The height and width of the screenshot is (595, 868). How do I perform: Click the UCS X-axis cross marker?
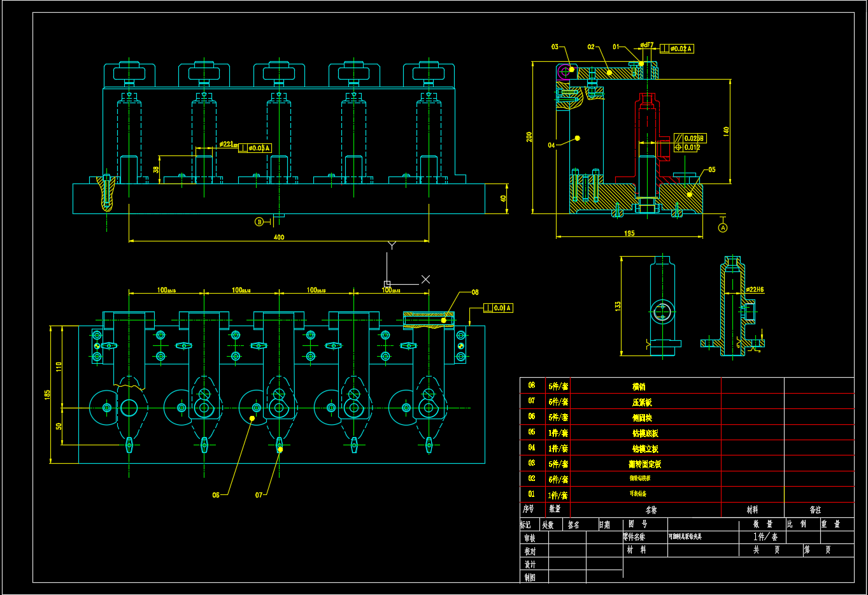(425, 279)
